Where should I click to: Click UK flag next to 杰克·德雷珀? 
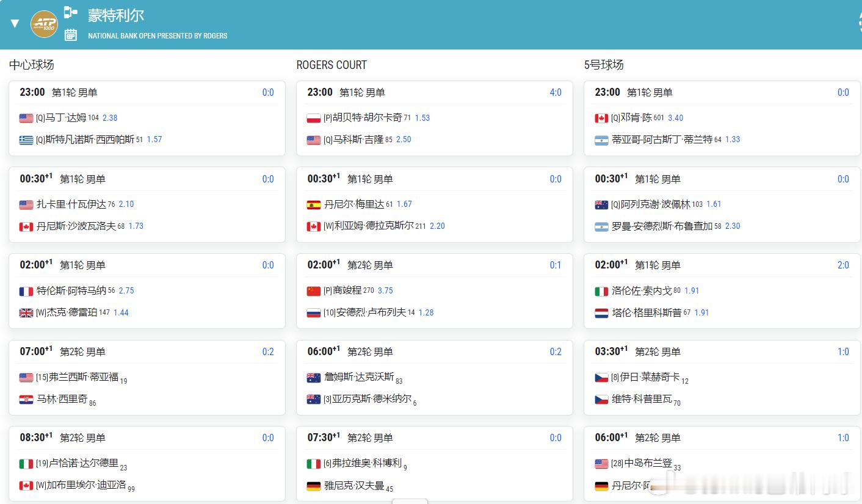26,314
